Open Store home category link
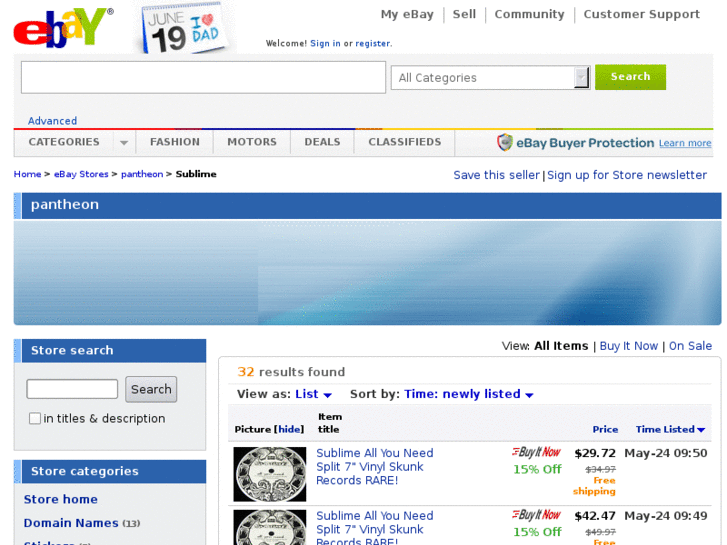This screenshot has height=545, width=727. [x=61, y=500]
